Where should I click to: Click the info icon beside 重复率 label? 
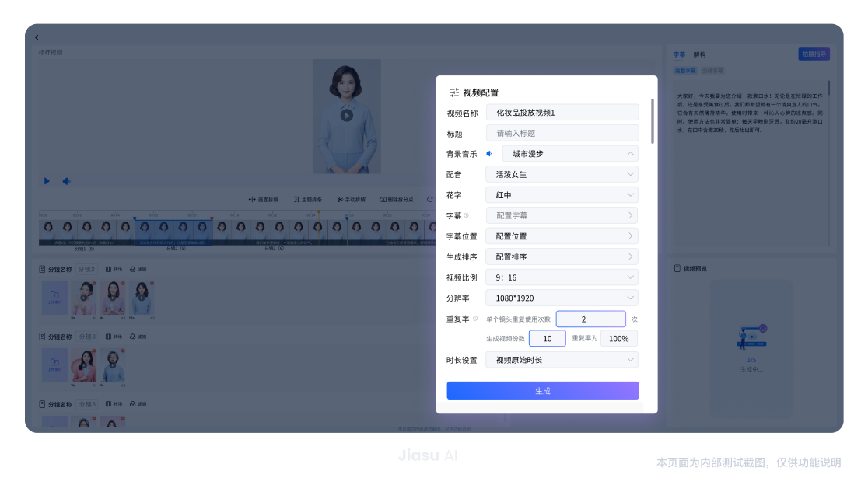click(475, 319)
